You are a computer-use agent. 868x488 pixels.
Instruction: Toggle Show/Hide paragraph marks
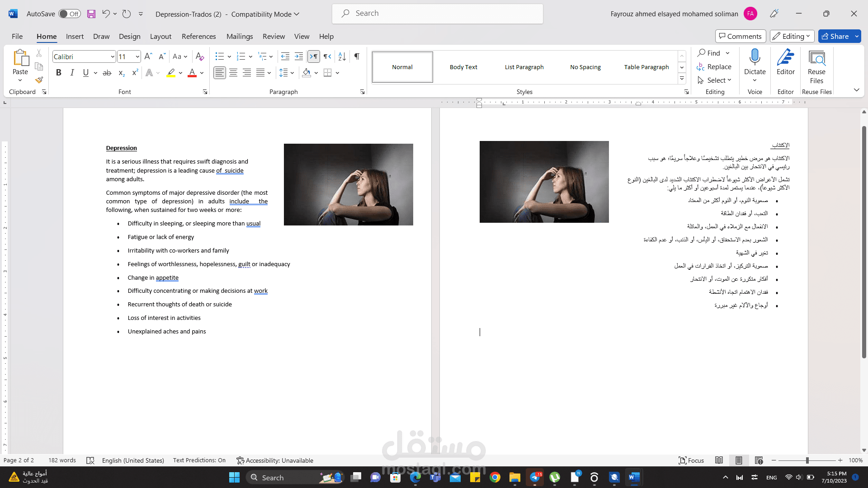(x=357, y=56)
